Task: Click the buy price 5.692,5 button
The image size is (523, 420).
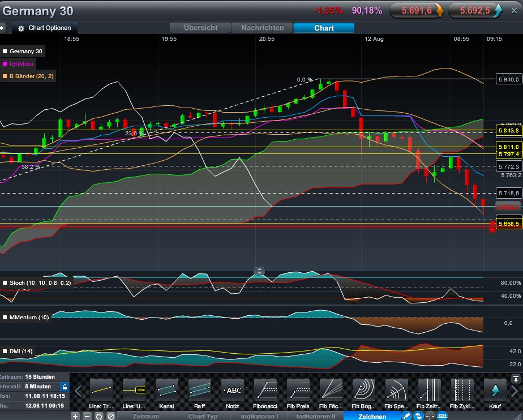Action: (x=475, y=11)
